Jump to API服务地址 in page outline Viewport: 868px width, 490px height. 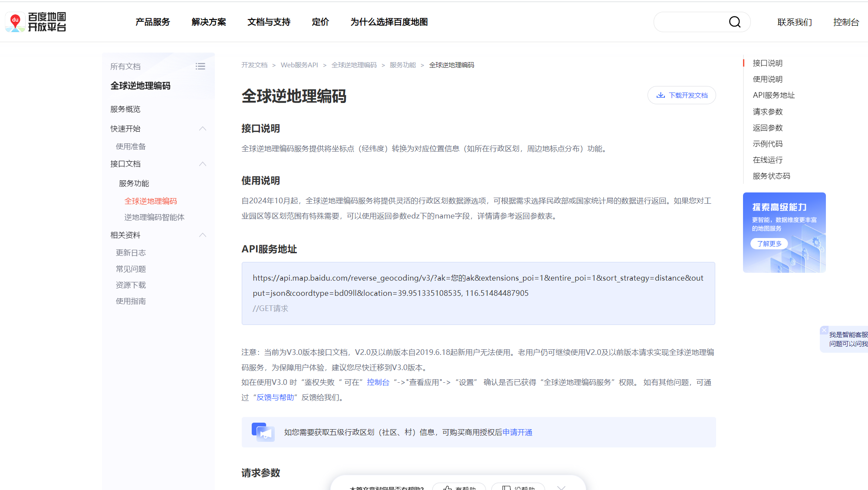[773, 96]
